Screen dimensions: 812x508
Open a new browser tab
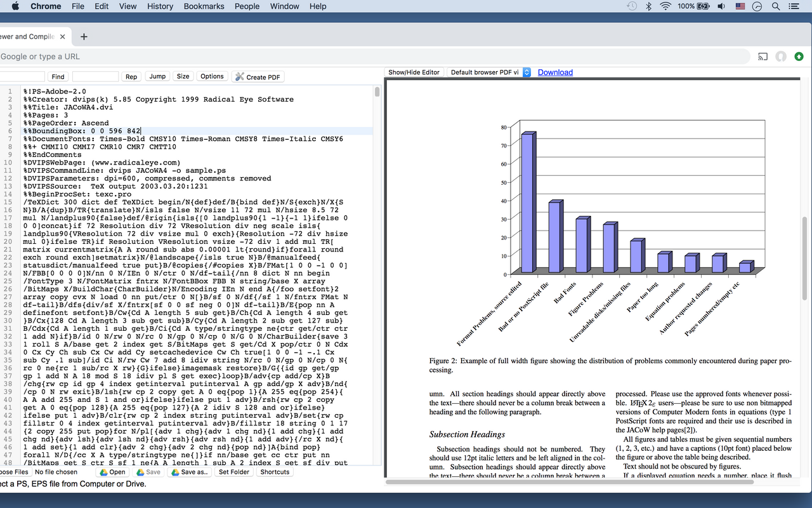click(83, 36)
